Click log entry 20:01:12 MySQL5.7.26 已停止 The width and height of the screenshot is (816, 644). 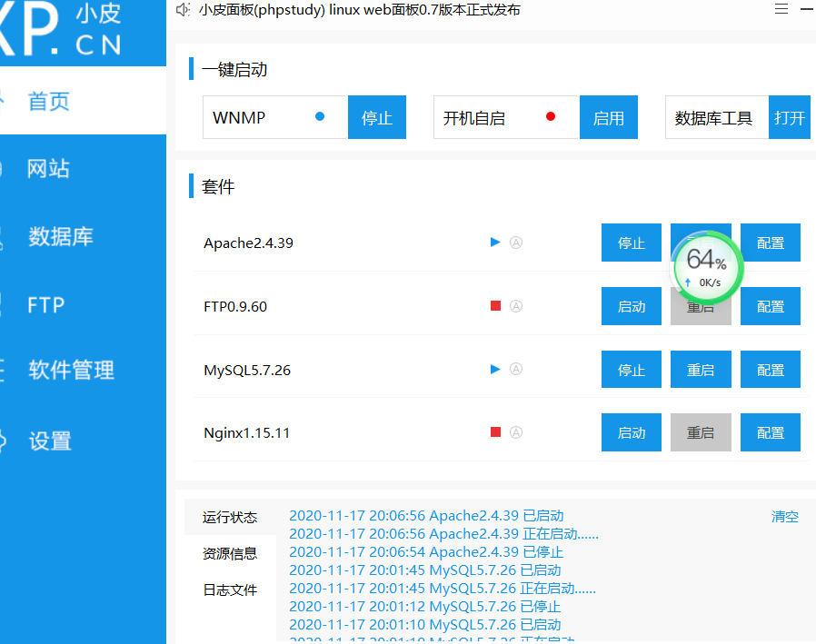(425, 607)
